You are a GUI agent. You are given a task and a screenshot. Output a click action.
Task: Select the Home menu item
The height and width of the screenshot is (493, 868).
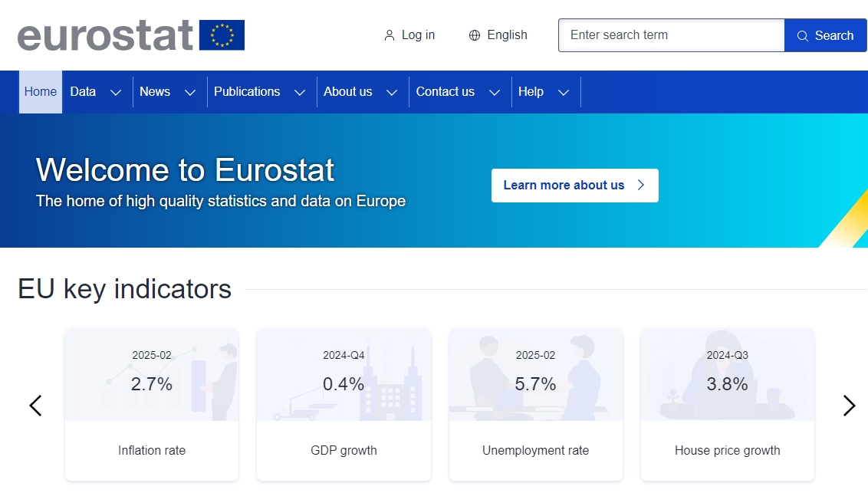coord(40,91)
